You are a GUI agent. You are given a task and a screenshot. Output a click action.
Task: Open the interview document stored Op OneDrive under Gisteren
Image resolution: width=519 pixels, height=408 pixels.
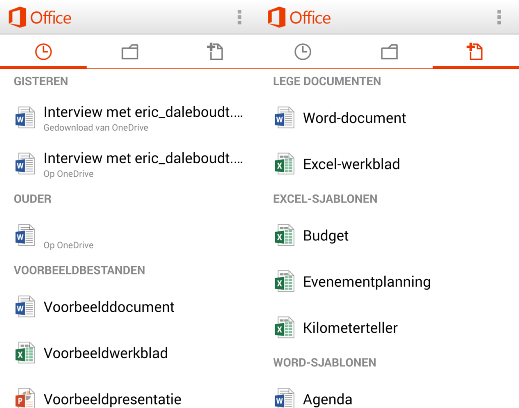(x=130, y=164)
